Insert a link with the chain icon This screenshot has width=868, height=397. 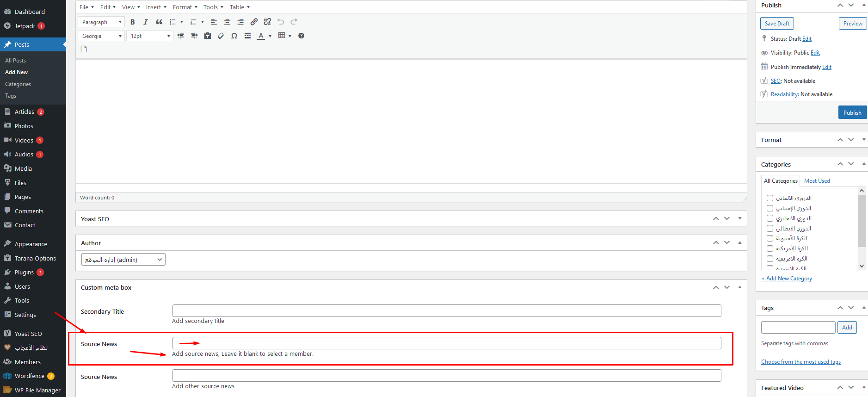coord(254,22)
